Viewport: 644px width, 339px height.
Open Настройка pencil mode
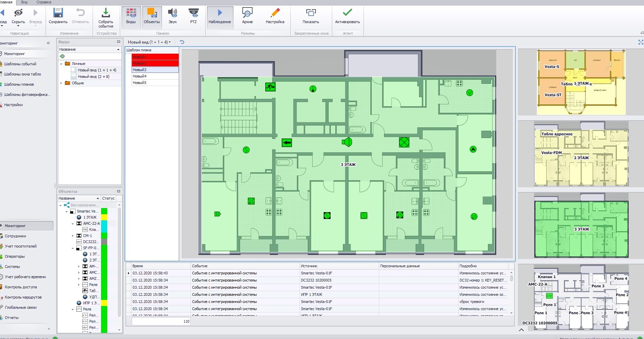[x=275, y=16]
